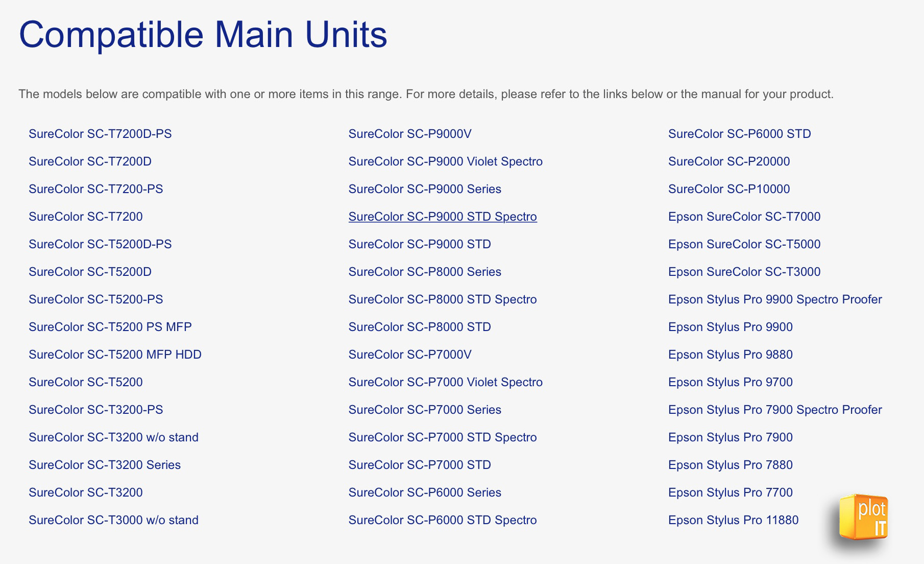Click the plotIT logo badge
Viewport: 924px width, 564px height.
(863, 517)
